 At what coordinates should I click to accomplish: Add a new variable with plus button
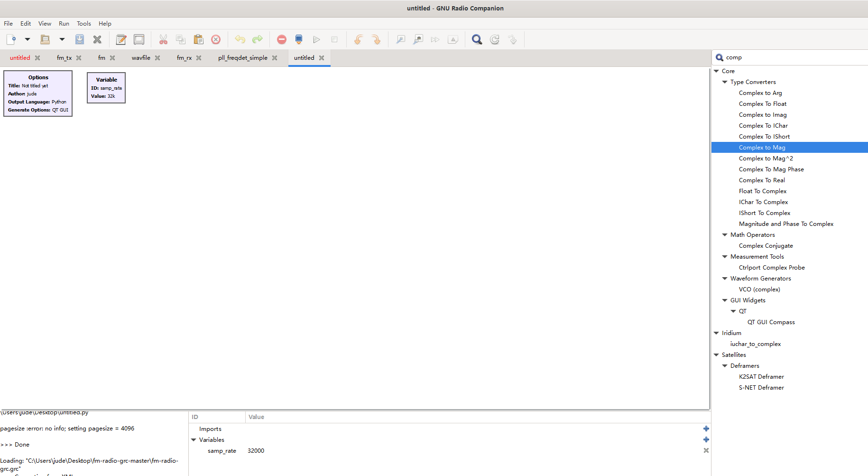tap(706, 439)
